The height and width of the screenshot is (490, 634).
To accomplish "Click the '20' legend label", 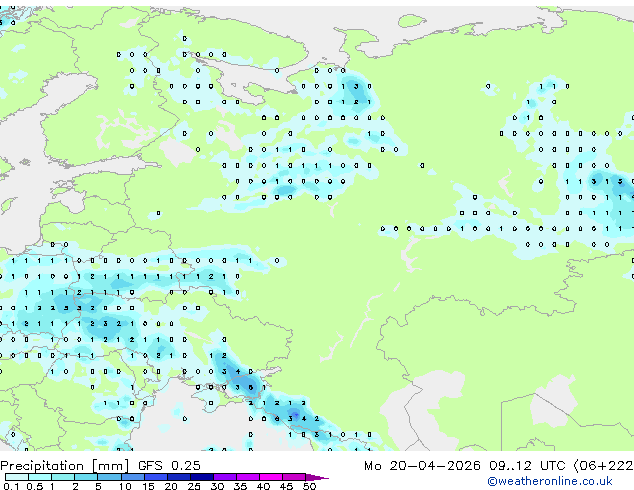I will [171, 486].
